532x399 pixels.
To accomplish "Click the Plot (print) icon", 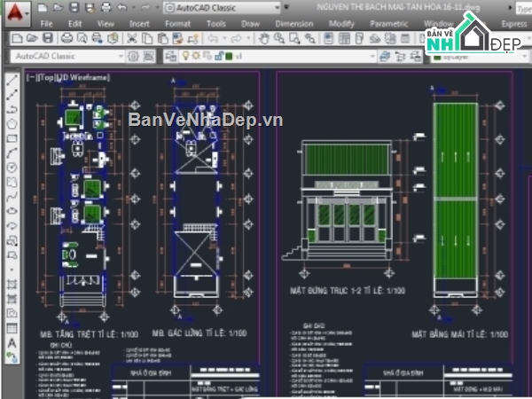I will pos(66,38).
